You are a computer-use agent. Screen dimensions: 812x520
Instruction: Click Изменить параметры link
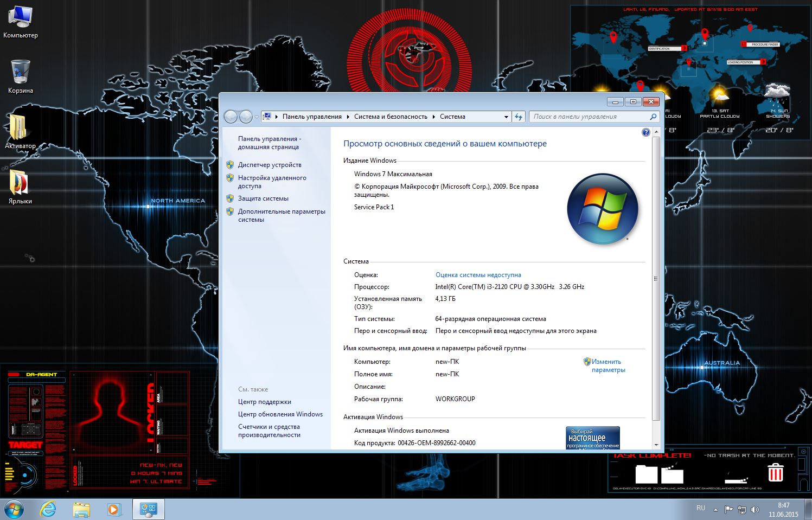pos(608,365)
